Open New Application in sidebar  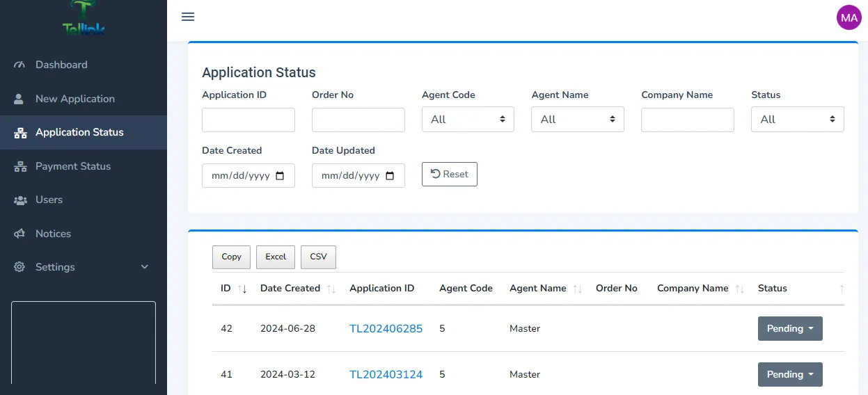point(75,99)
